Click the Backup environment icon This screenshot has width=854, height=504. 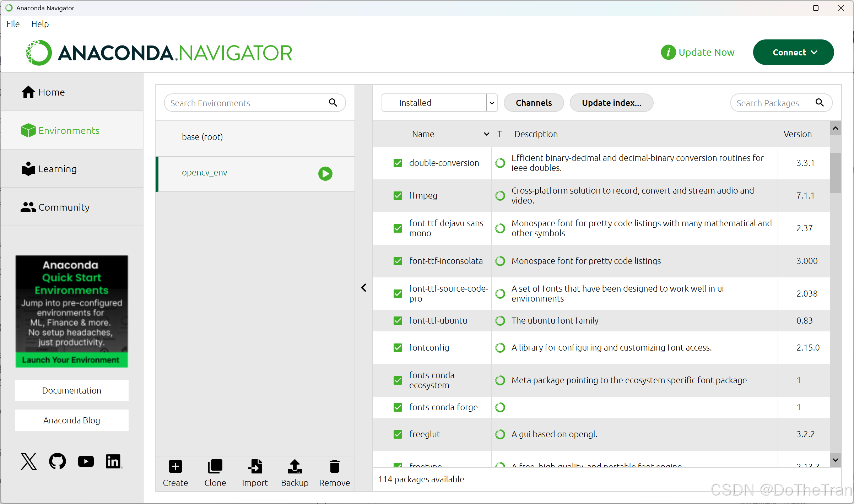point(294,467)
